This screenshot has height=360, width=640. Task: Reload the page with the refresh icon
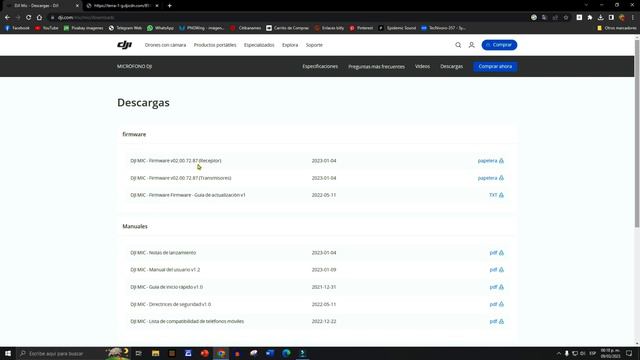coord(29,18)
